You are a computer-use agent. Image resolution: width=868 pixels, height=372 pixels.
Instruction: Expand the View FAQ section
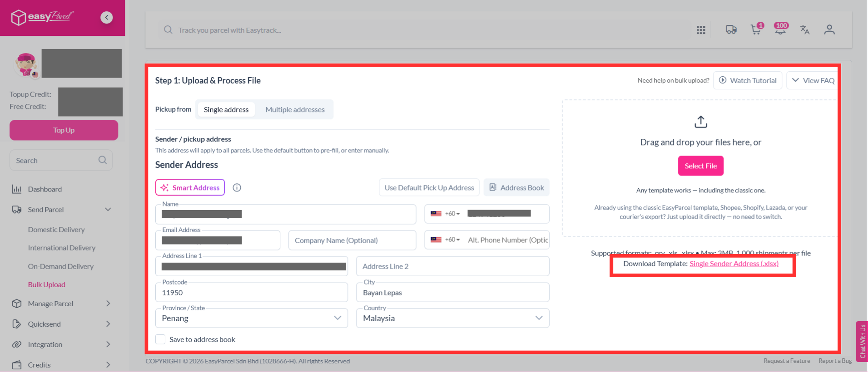[813, 80]
